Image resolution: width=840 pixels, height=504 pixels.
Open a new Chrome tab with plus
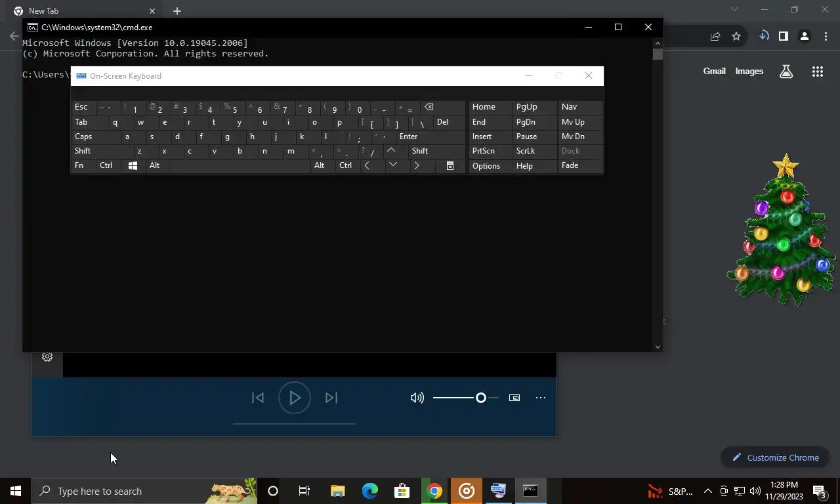click(177, 11)
